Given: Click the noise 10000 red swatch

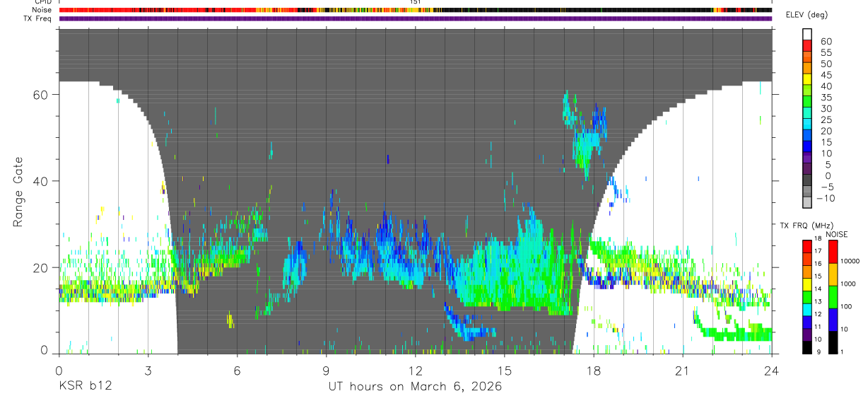Looking at the screenshot, I should [833, 252].
